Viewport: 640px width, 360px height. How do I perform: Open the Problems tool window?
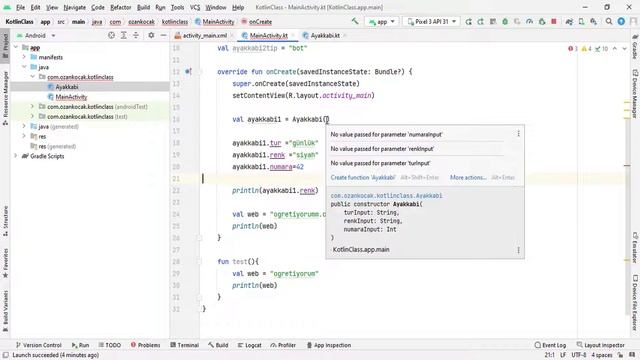(x=146, y=345)
